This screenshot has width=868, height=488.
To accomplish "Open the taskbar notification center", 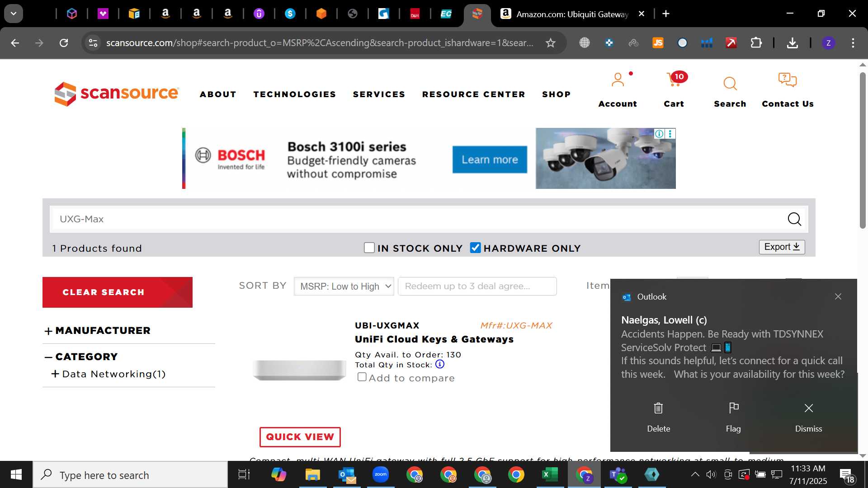I will pos(846,474).
